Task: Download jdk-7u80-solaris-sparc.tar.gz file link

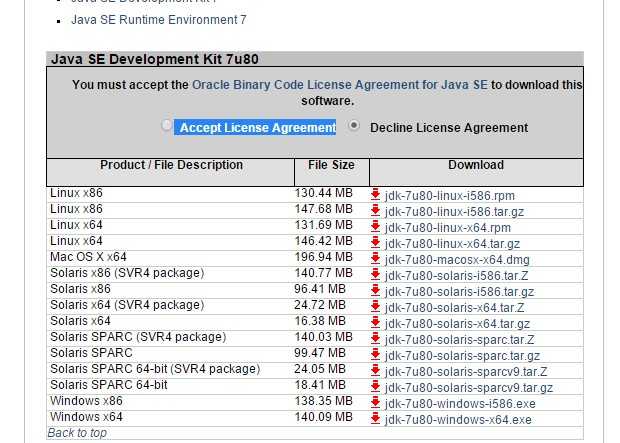Action: coord(463,356)
